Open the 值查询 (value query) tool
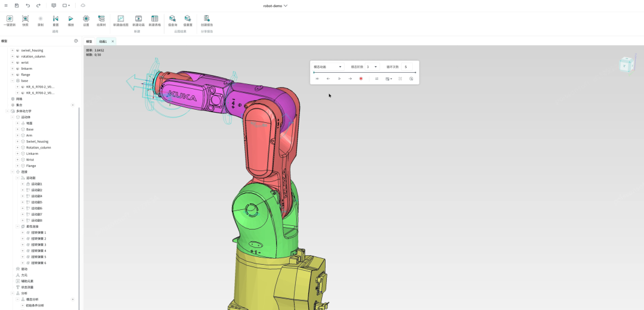This screenshot has width=644, height=310. pyautogui.click(x=172, y=19)
